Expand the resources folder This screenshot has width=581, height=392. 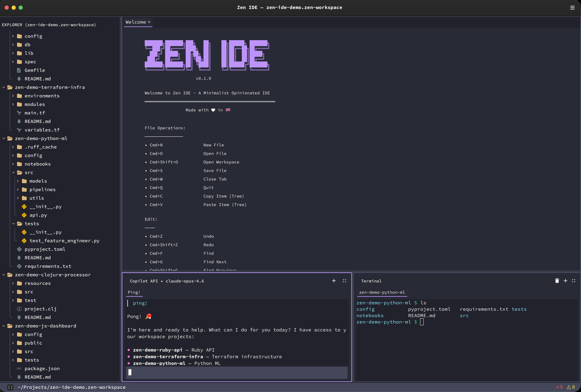coord(13,283)
